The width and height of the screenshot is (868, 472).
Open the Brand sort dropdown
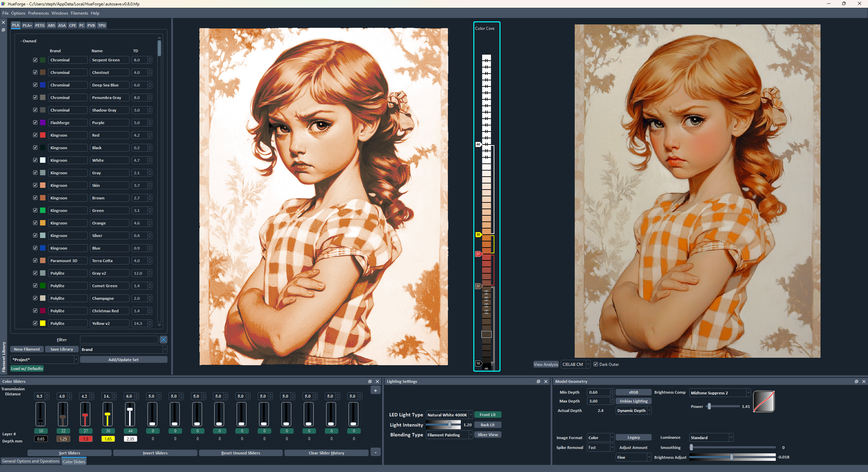coord(123,350)
